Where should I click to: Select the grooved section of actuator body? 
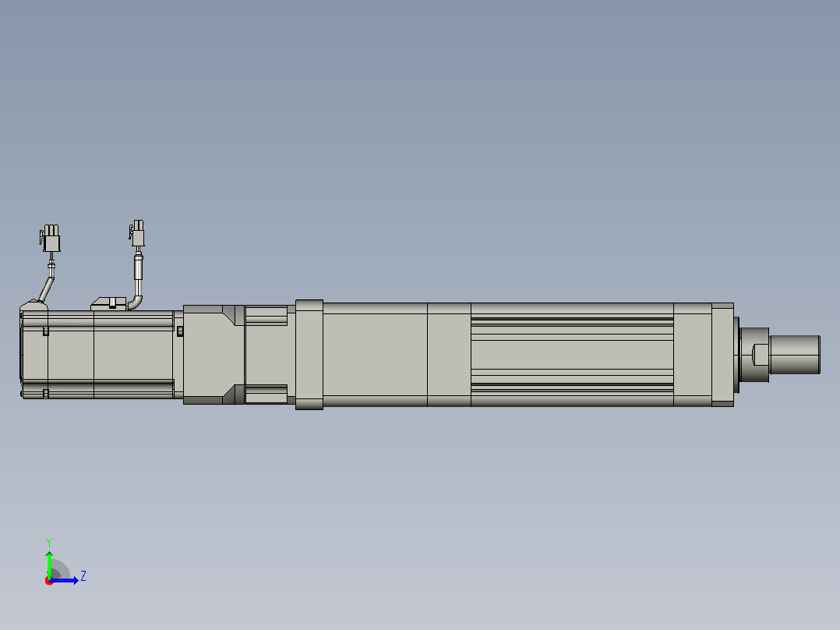click(572, 355)
